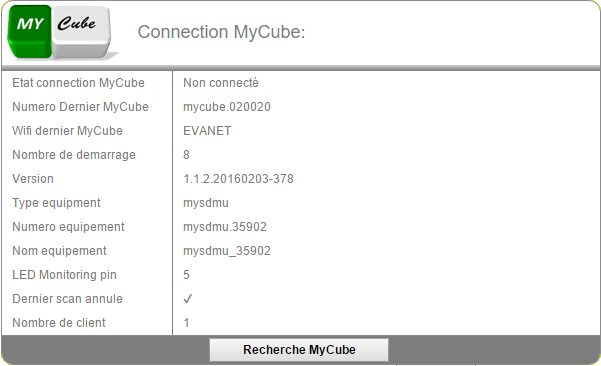Image resolution: width=601 pixels, height=366 pixels.
Task: Select the 'Nombre de demarrage' label
Action: (74, 155)
